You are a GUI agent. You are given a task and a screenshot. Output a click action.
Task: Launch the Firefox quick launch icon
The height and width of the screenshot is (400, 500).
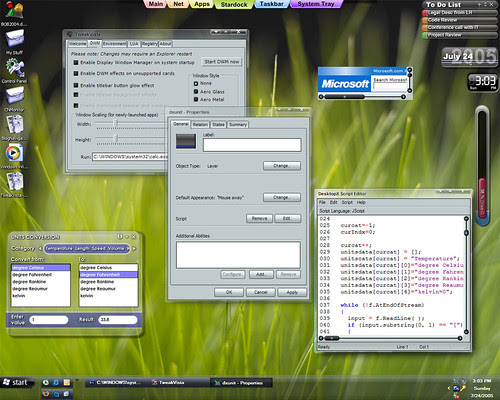pyautogui.click(x=46, y=394)
